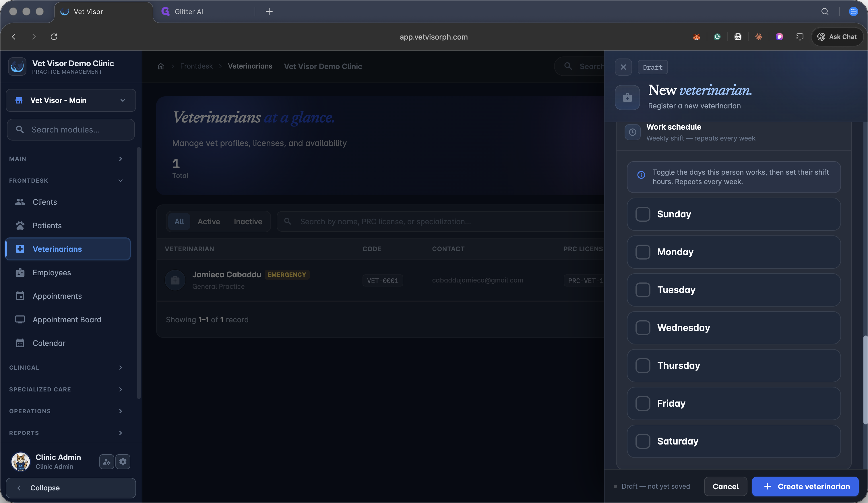This screenshot has width=868, height=503.
Task: Click the browser forward arrow
Action: [x=34, y=37]
